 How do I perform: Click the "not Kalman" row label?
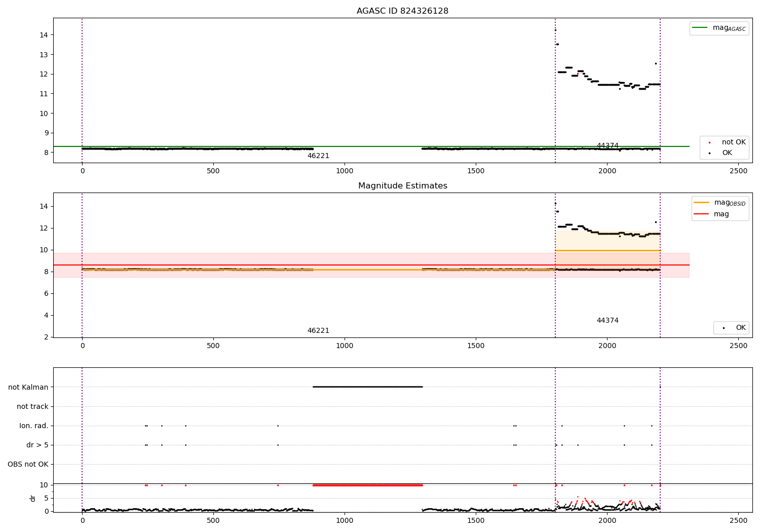[28, 387]
